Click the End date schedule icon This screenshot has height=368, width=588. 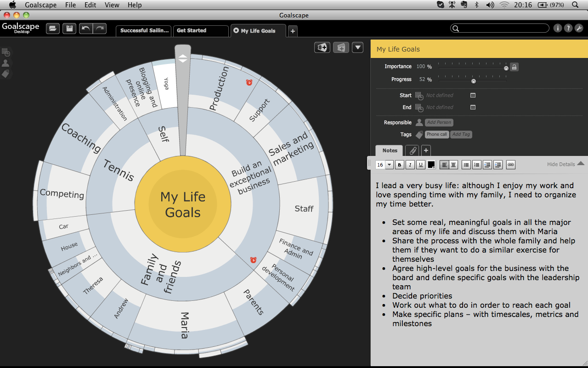(419, 108)
